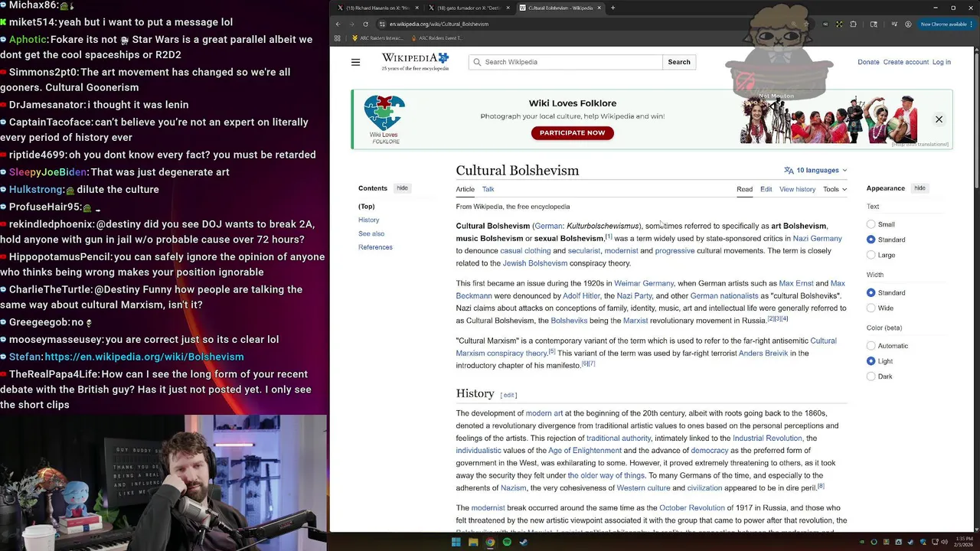
Task: Jump to See also in the contents
Action: tap(371, 233)
